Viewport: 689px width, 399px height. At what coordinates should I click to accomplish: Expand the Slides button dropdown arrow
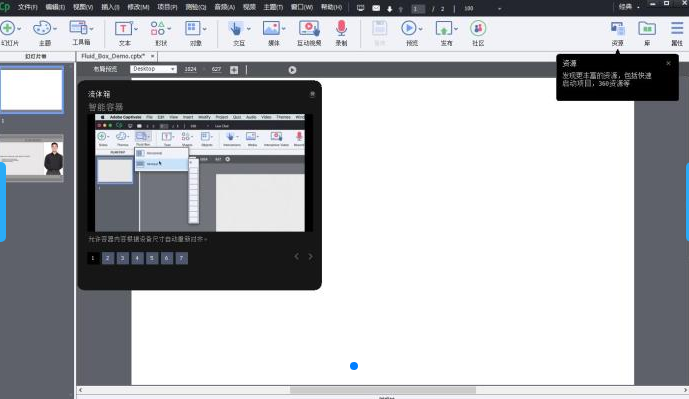(x=19, y=29)
